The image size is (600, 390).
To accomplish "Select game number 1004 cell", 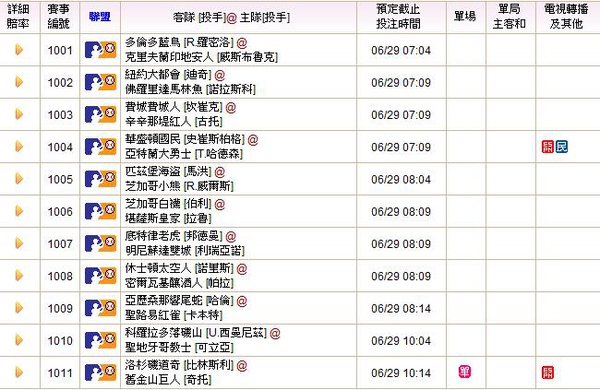I will click(60, 147).
